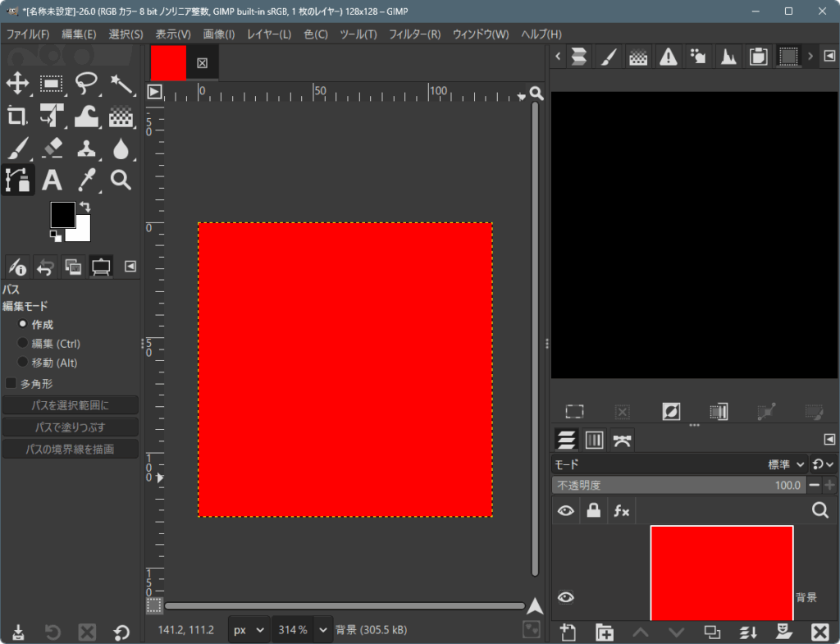Select the Zoom tool

click(120, 180)
